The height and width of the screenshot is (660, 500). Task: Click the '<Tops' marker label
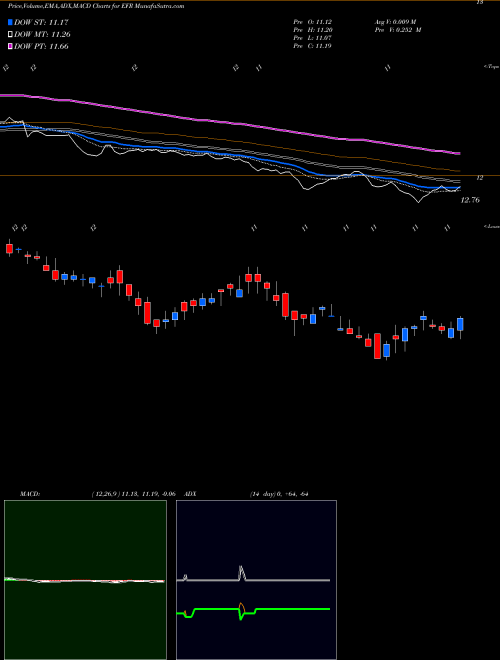tap(492, 67)
